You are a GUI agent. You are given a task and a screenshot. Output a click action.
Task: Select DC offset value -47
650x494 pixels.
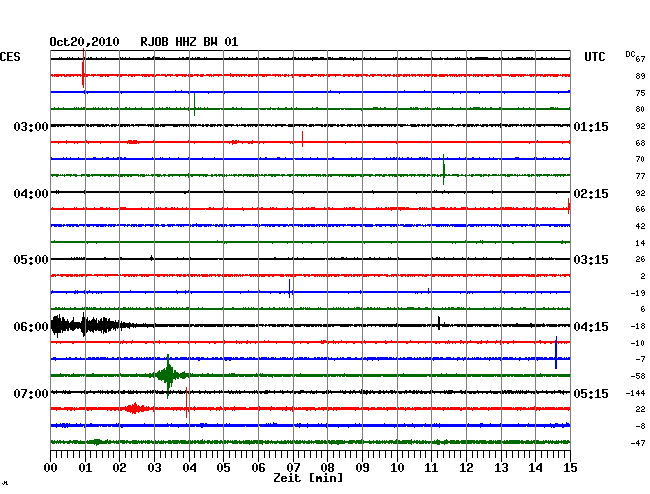point(638,443)
